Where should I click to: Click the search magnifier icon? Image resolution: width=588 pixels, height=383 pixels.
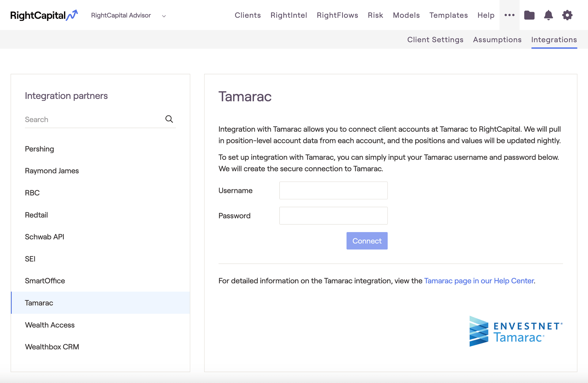click(169, 119)
